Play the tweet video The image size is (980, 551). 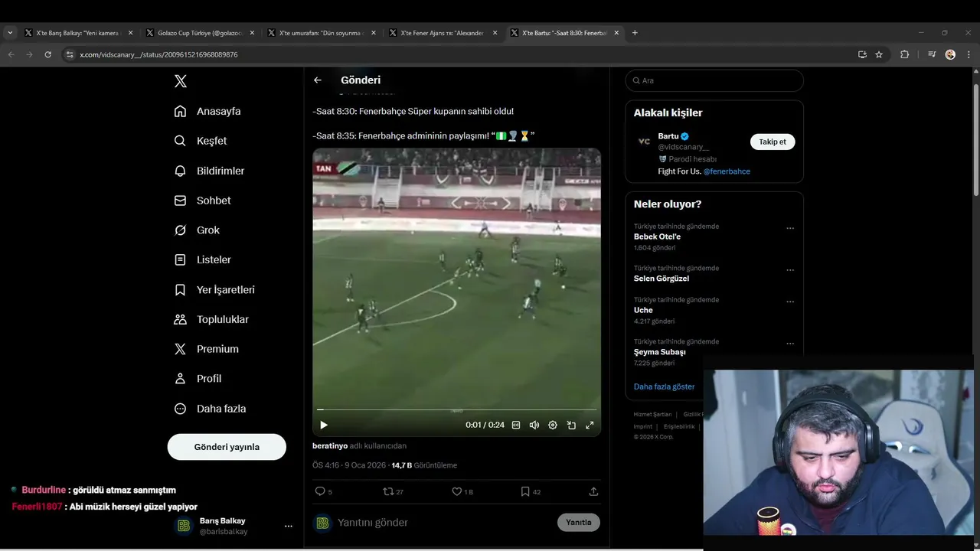click(x=324, y=425)
